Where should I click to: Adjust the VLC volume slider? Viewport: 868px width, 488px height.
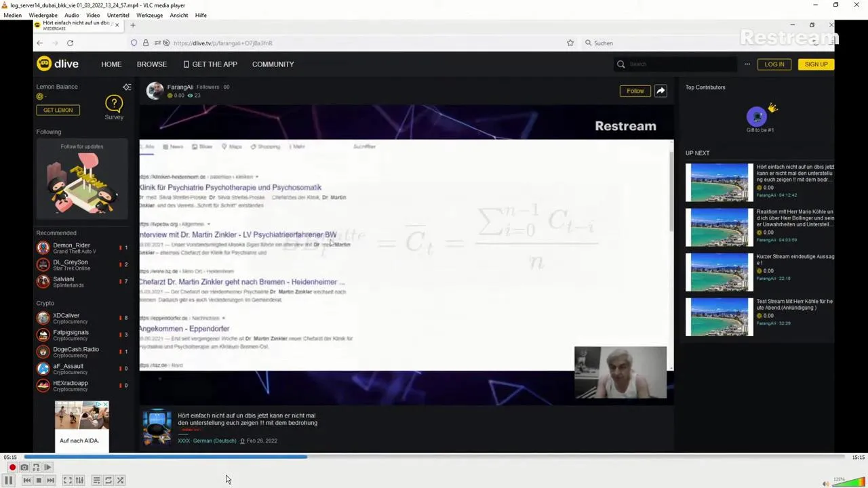point(848,483)
